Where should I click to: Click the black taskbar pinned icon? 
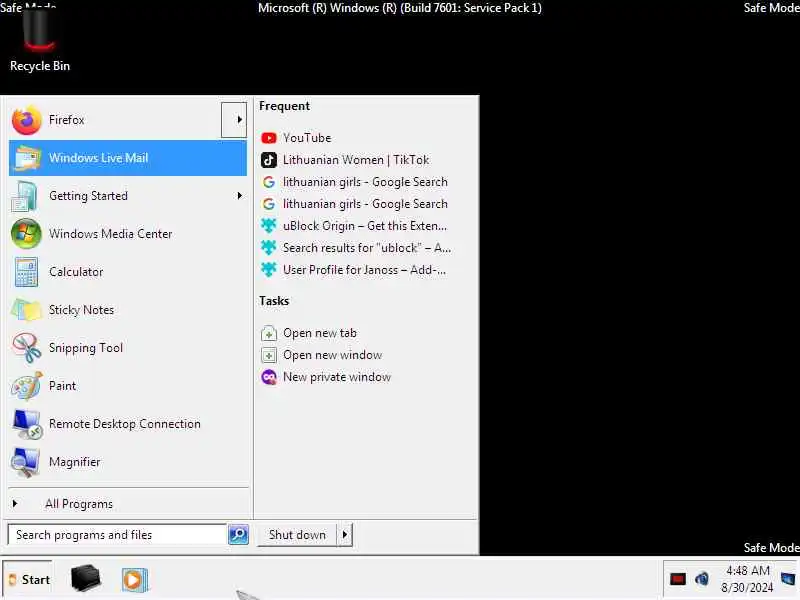pyautogui.click(x=86, y=579)
